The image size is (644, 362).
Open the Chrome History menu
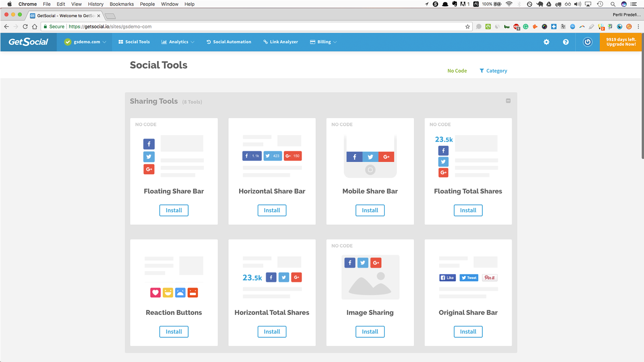(95, 4)
